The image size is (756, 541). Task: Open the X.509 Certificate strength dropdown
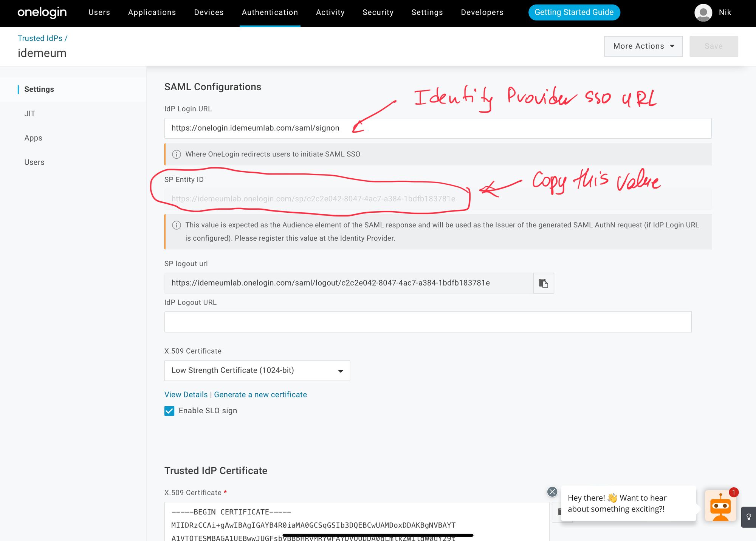click(257, 371)
